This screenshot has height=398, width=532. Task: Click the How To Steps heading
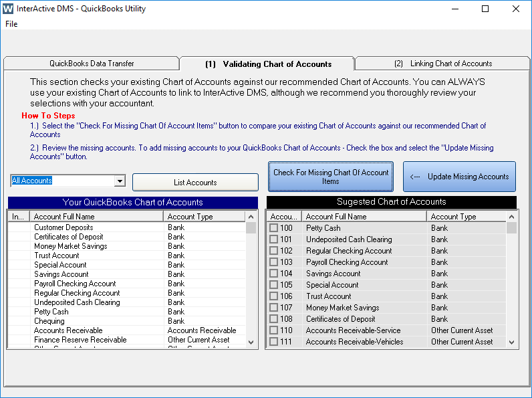coord(48,116)
